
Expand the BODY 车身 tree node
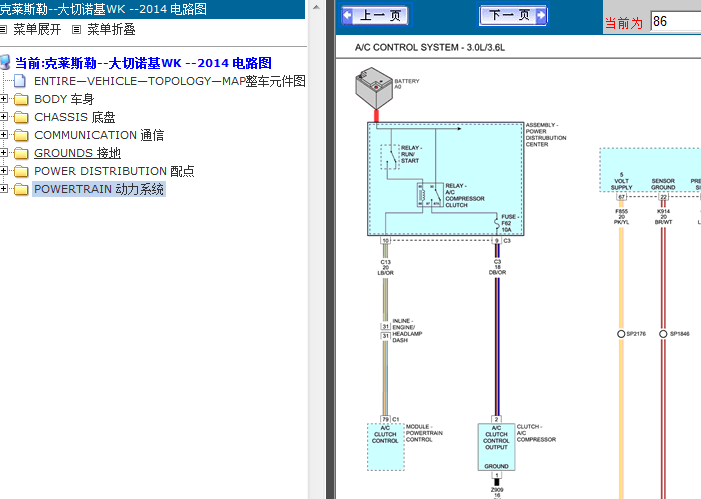point(4,99)
